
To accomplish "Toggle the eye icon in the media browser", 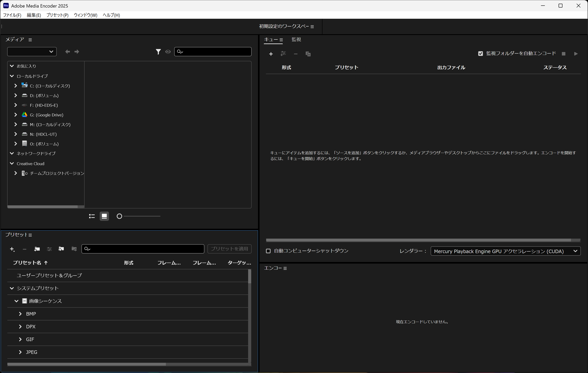I will (x=168, y=52).
